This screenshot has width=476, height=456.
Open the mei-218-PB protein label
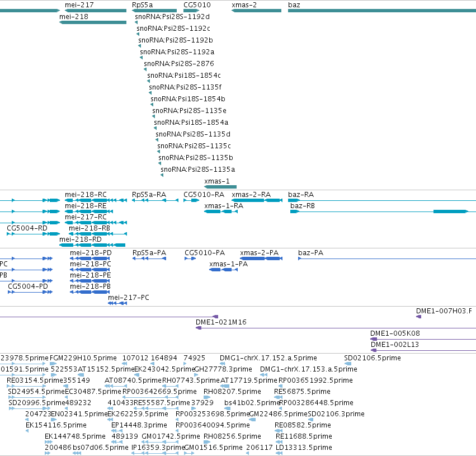point(90,286)
